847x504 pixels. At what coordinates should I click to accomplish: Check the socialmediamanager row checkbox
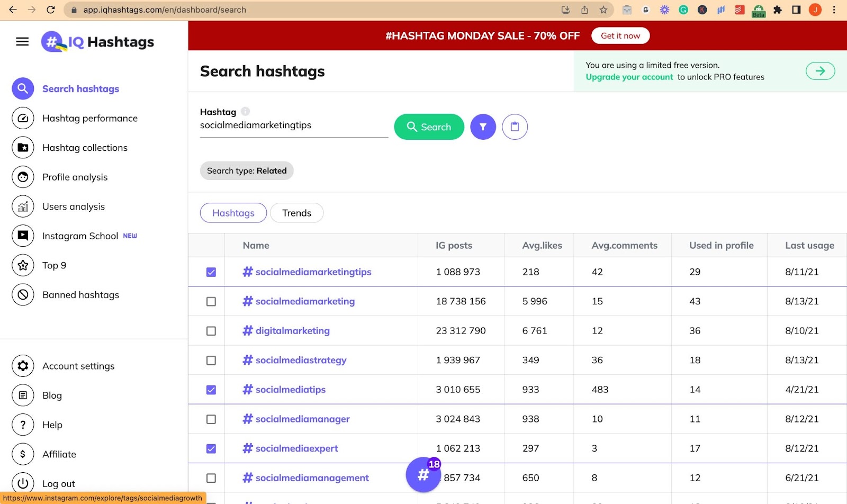point(211,419)
